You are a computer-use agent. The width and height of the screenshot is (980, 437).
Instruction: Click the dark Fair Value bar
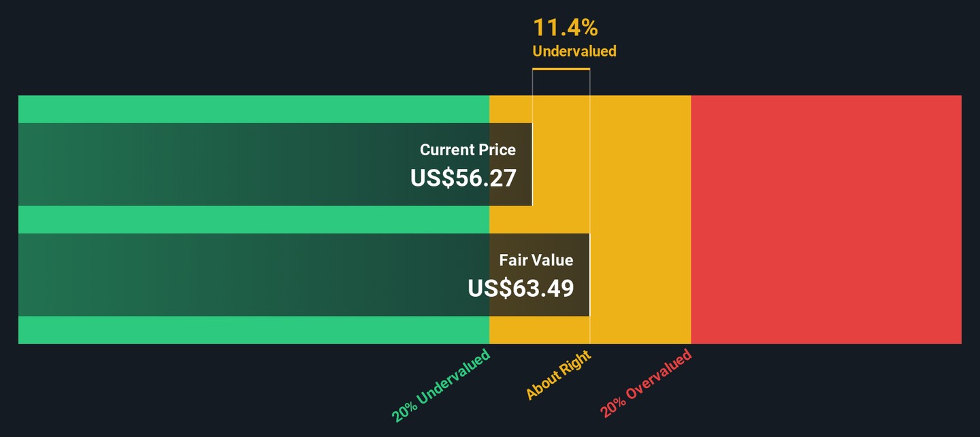tap(304, 275)
